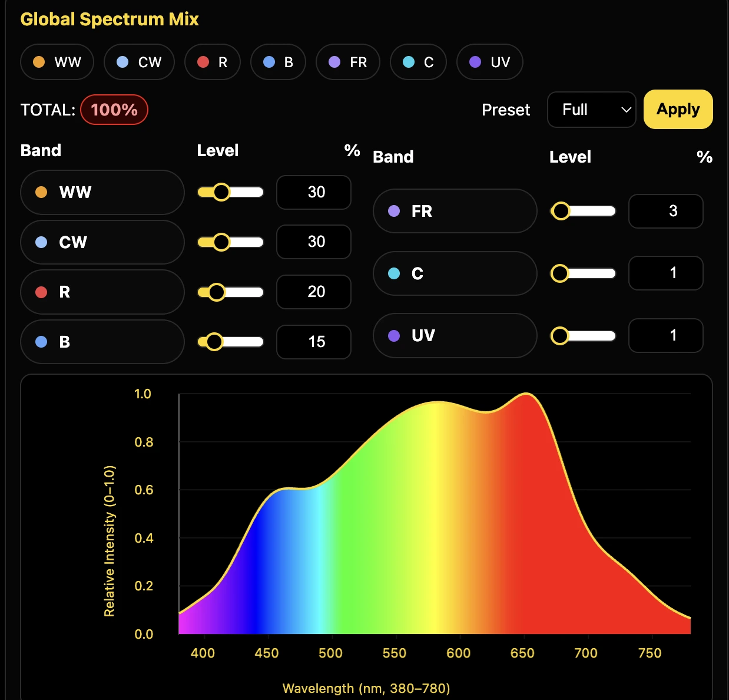Click the purple dot icon next to FR
Viewport: 729px width, 700px height.
[393, 211]
